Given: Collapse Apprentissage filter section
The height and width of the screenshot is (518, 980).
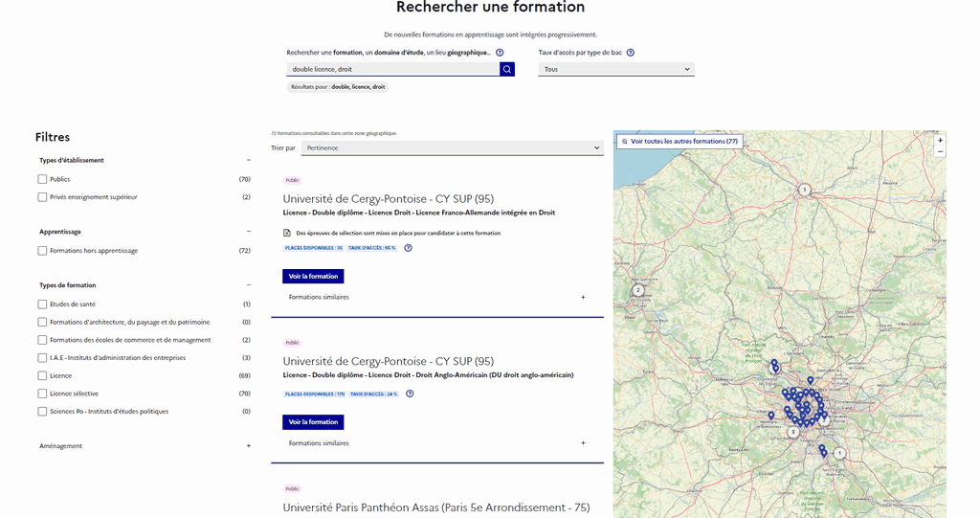Looking at the screenshot, I should coord(248,232).
